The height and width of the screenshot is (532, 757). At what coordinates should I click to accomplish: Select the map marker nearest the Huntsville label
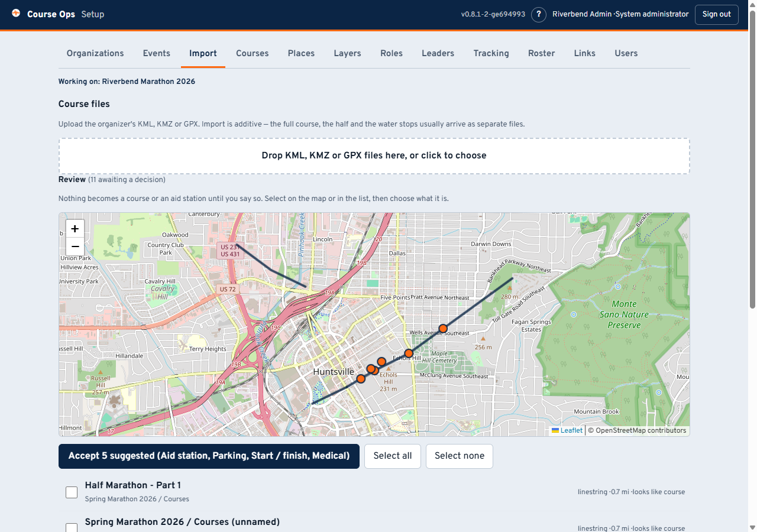point(361,378)
